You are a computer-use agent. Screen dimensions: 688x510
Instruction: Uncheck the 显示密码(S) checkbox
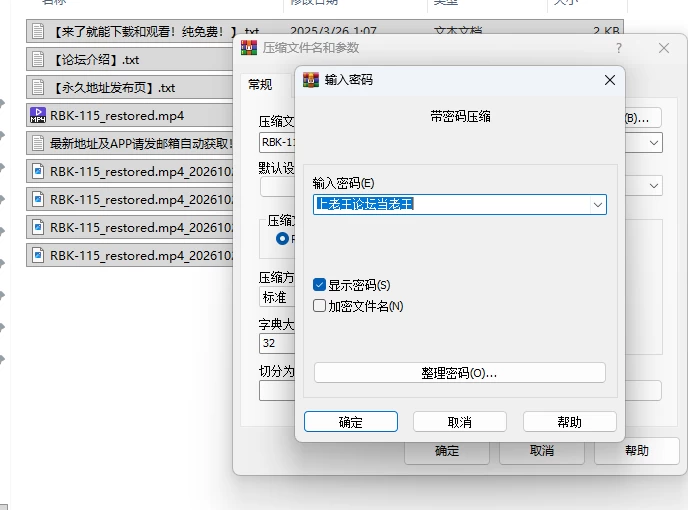point(319,285)
